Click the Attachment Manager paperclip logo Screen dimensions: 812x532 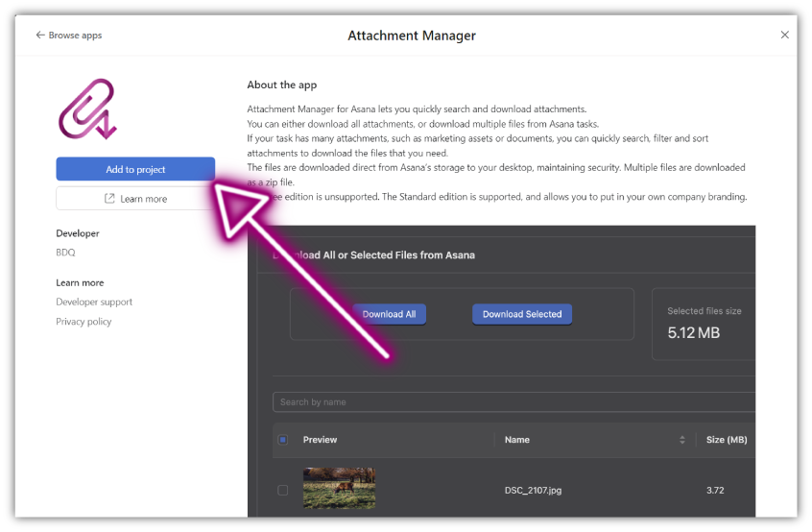87,109
